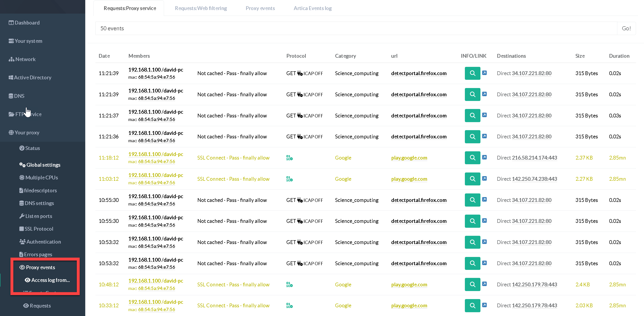644x316 pixels.
Task: Open Authentication settings in sidebar
Action: 43,242
